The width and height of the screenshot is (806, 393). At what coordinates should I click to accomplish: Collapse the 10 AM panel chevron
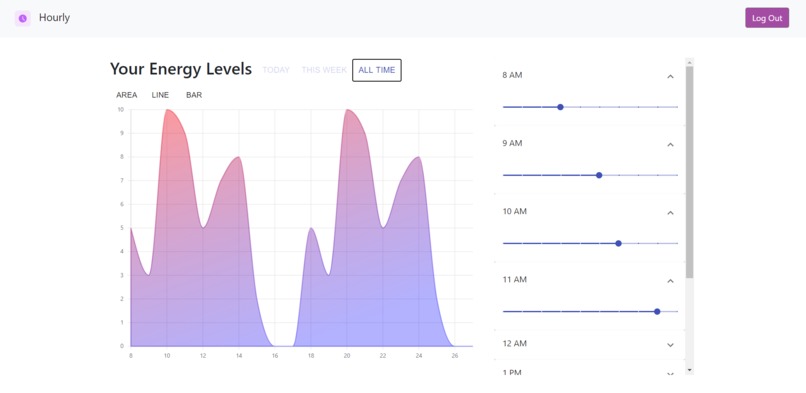[x=670, y=213]
